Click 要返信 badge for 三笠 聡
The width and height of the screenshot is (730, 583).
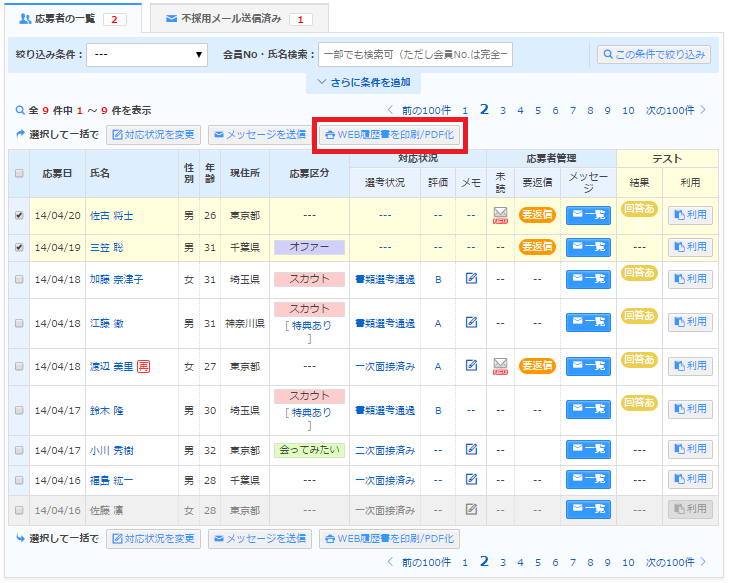(537, 246)
